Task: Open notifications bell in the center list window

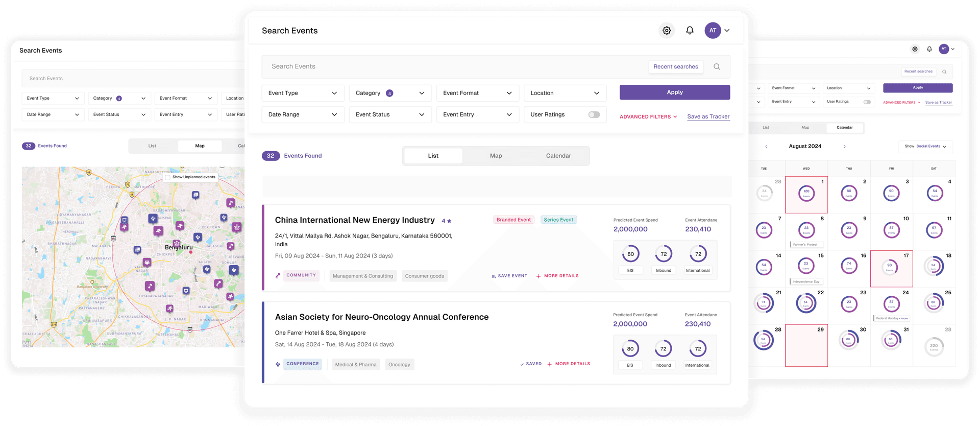Action: pos(690,31)
